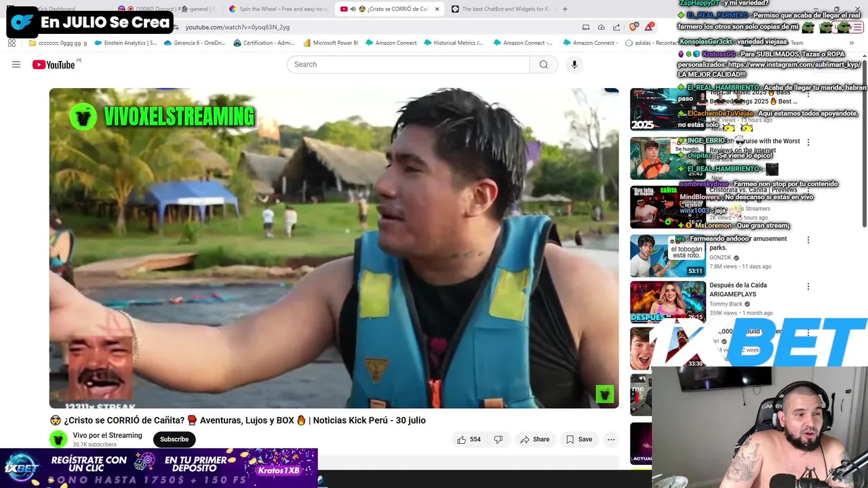Click the 1XBET Regístrate con un clic banner
The image size is (868, 488).
point(159,468)
